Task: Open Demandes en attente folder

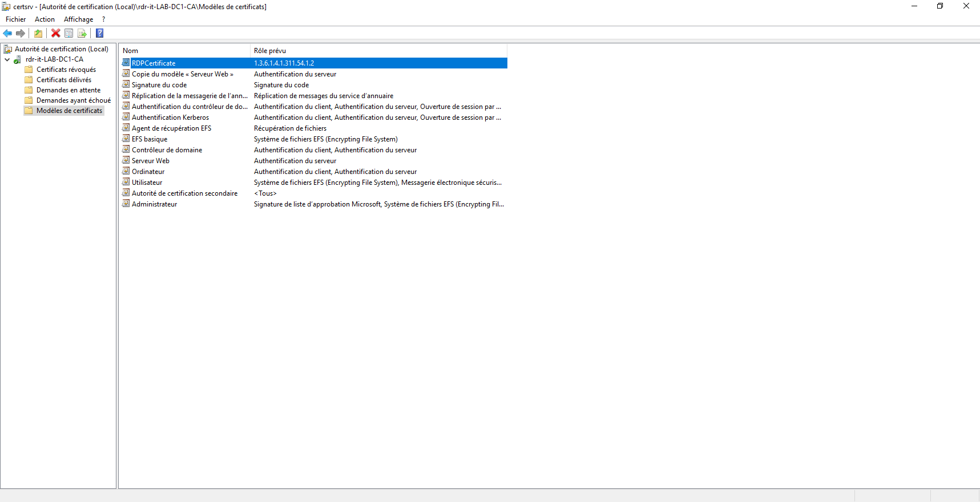Action: [68, 90]
